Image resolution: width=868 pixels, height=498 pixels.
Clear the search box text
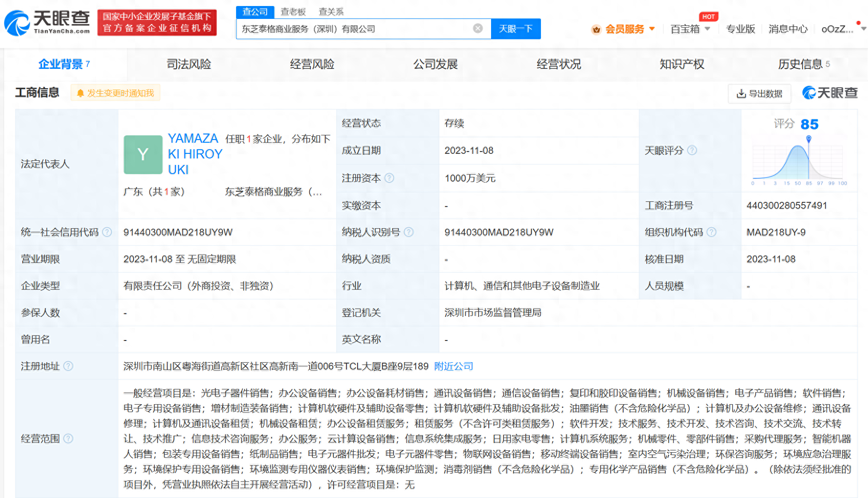tap(478, 29)
